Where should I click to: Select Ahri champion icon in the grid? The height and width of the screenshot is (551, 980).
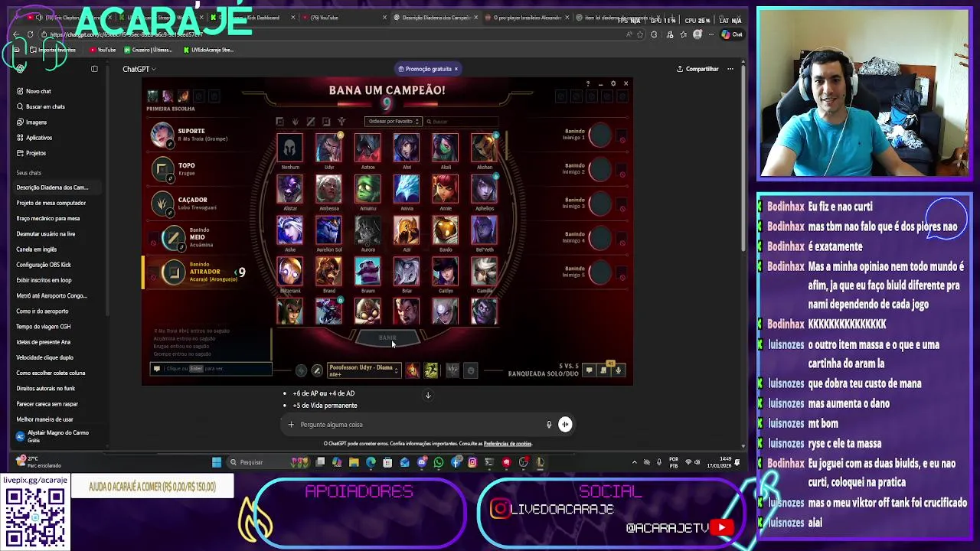click(x=407, y=148)
